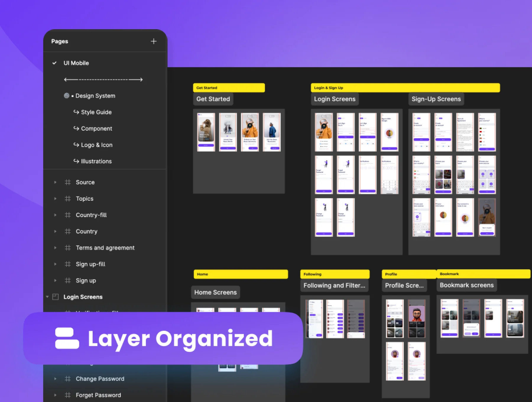Expand the Terms and agreement layer
Viewport: 532px width, 402px height.
pos(55,248)
